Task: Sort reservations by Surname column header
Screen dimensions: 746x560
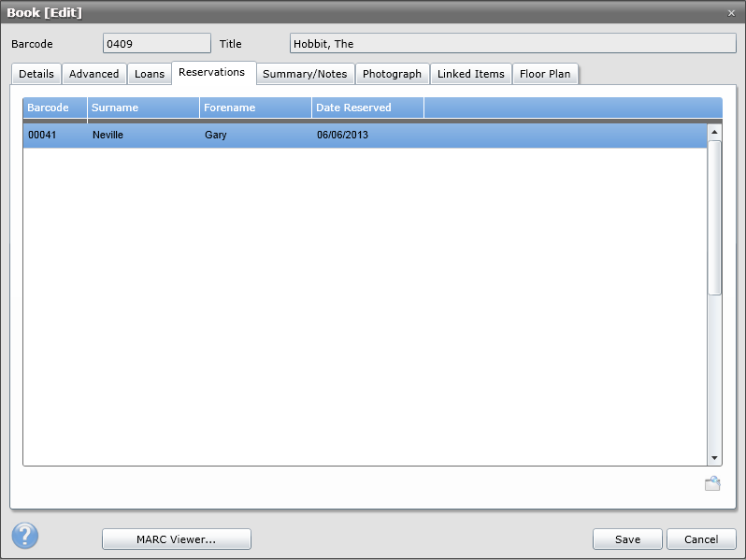Action: click(143, 108)
